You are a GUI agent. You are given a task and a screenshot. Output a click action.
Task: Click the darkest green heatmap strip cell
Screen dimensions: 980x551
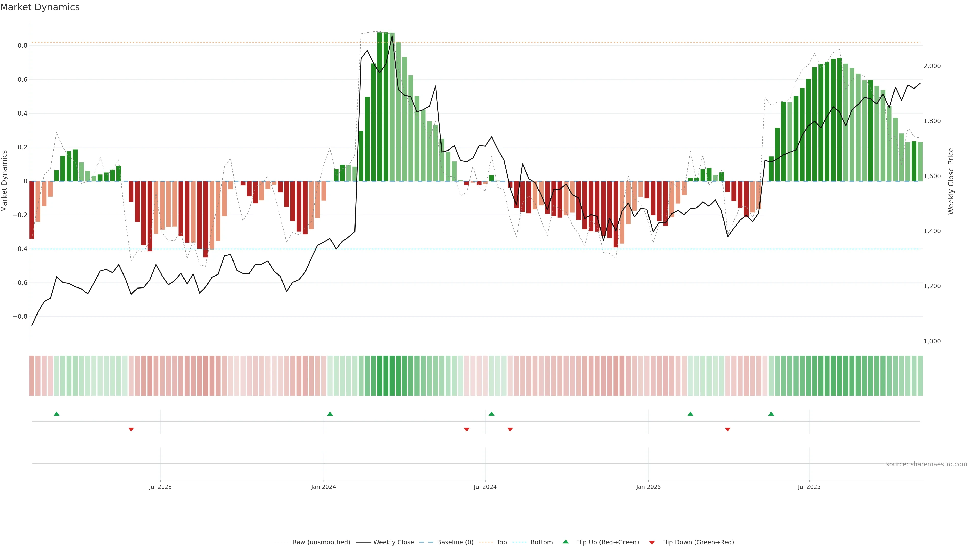coord(386,375)
